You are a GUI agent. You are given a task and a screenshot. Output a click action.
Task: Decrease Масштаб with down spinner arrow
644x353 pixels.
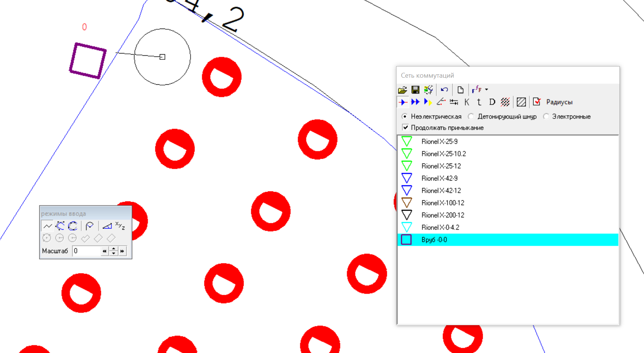(x=114, y=254)
